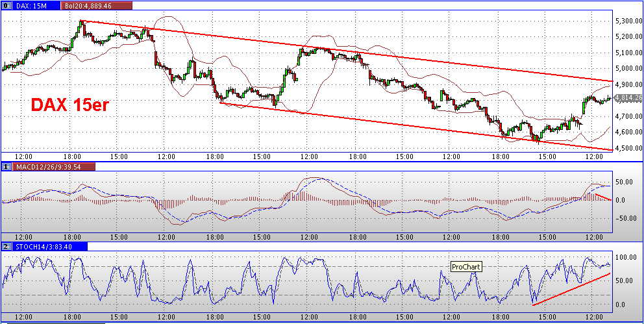Click the 5,300.00 price axis value
Screen dimensions: 644x324
pos(629,21)
